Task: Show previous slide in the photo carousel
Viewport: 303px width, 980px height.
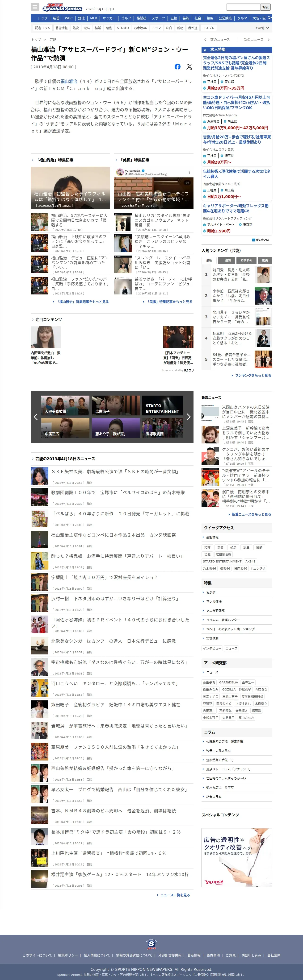Action: (35, 417)
